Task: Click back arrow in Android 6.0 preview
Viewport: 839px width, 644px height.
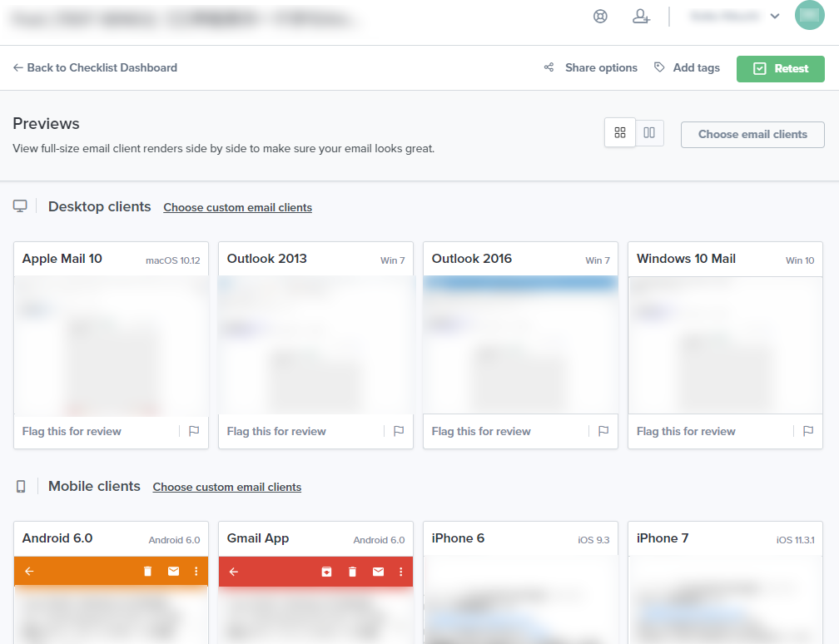Action: [29, 572]
